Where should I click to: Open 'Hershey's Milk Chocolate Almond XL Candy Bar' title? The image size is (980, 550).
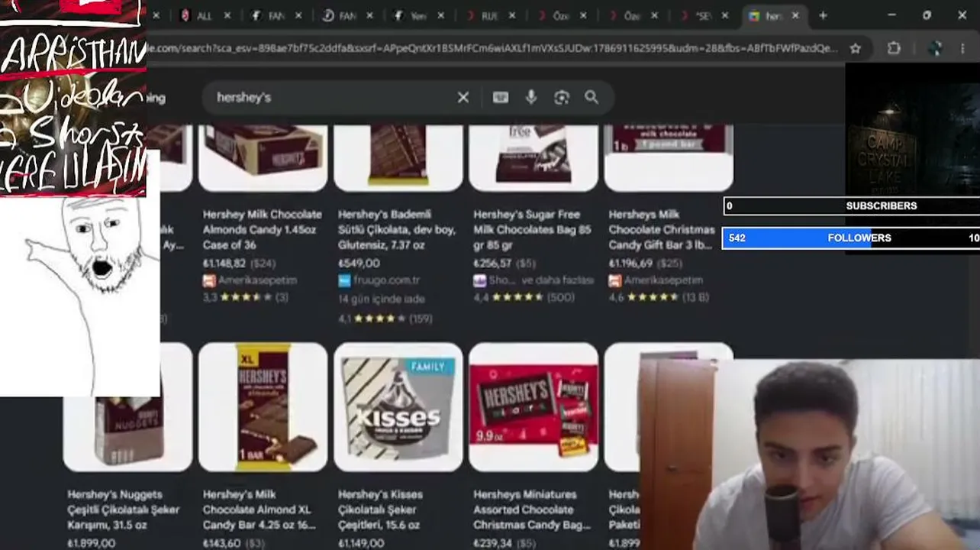[x=260, y=510]
